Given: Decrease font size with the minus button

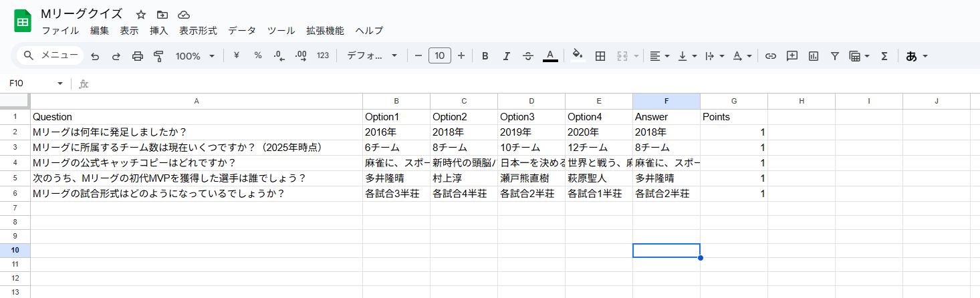Looking at the screenshot, I should pyautogui.click(x=418, y=56).
